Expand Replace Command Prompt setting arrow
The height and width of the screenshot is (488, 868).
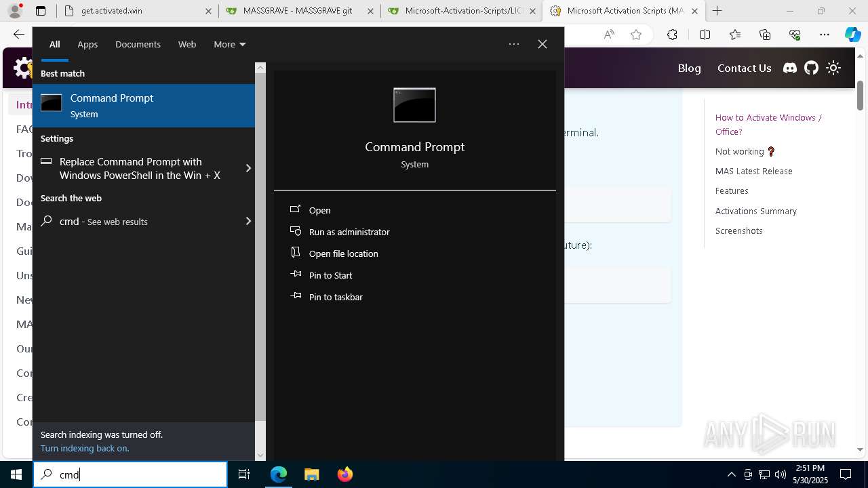click(x=248, y=168)
